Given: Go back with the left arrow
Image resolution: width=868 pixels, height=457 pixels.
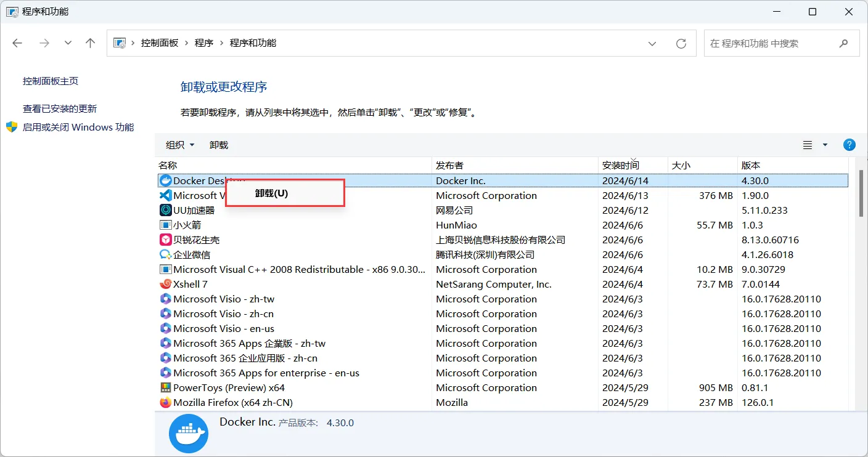Looking at the screenshot, I should click(17, 43).
